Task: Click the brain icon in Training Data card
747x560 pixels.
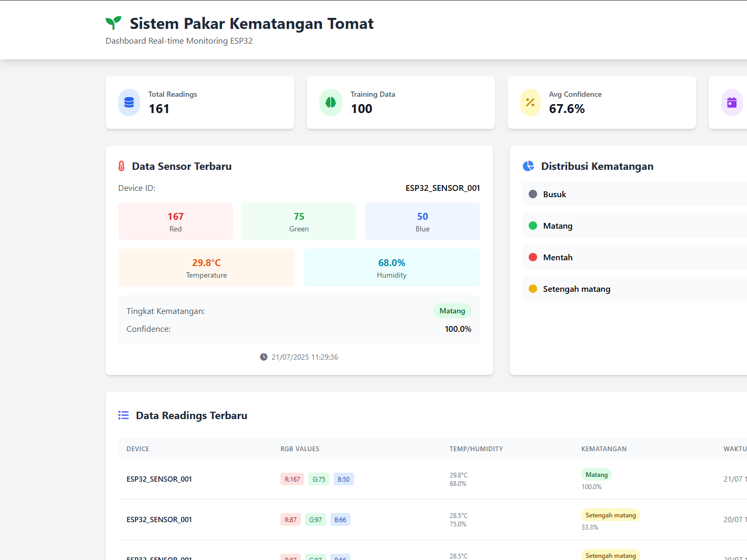Action: pos(330,103)
